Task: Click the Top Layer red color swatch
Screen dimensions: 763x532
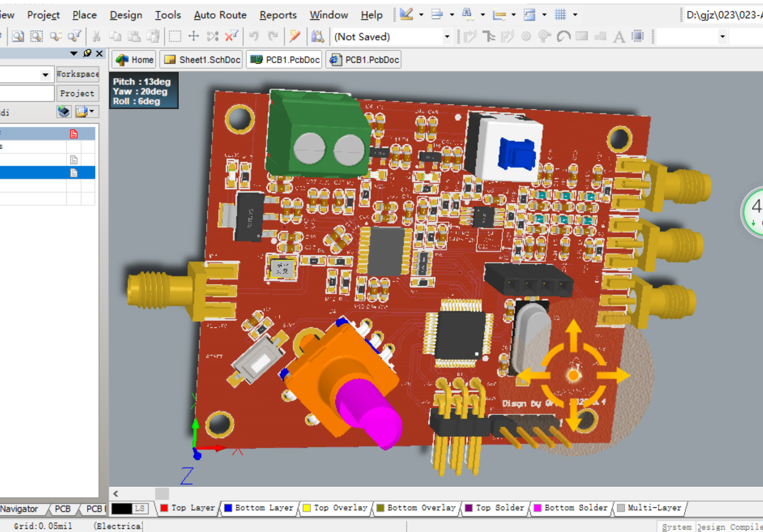Action: coord(164,508)
